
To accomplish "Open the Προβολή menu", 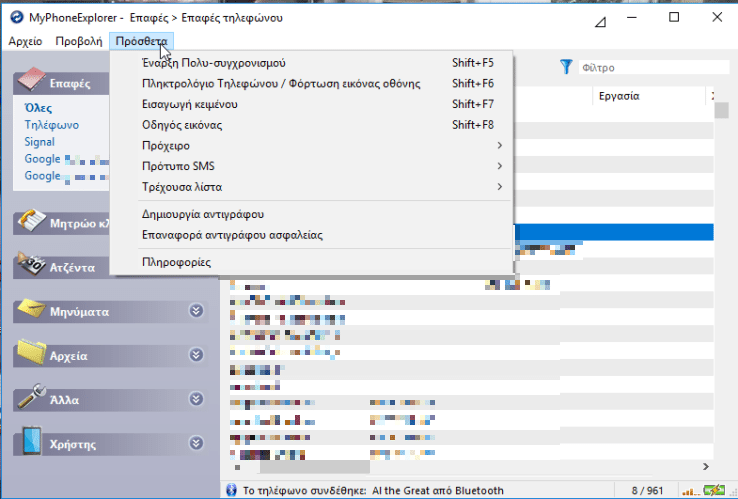I will point(79,41).
